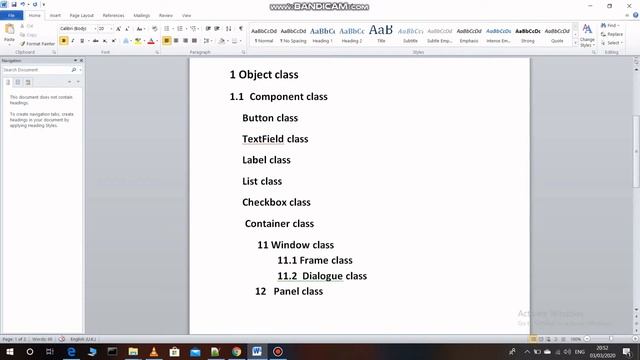Click the Undo icon

point(23,4)
